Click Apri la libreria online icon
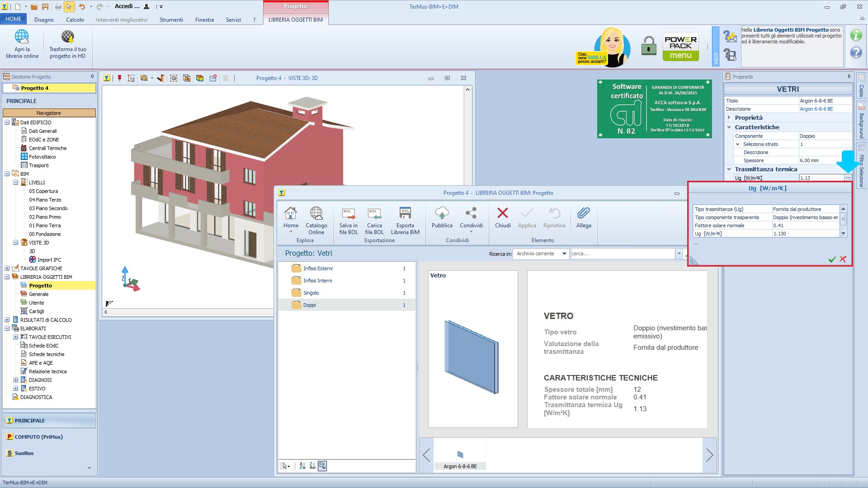The image size is (868, 488). 22,37
